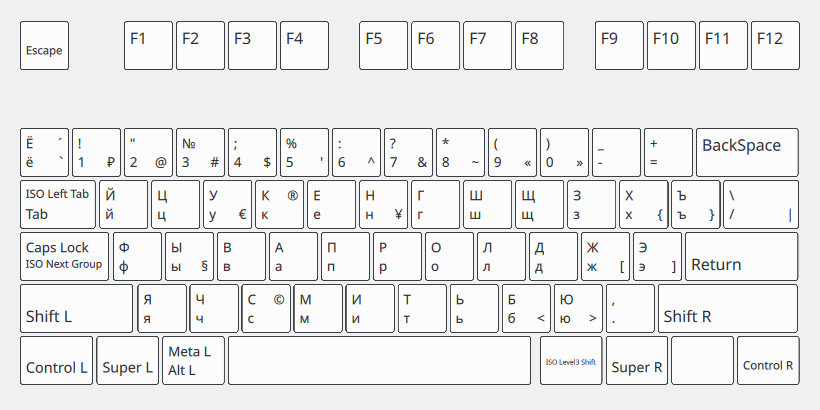Select the F5 function key
Screen dimensions: 820x410
pyautogui.click(x=383, y=45)
